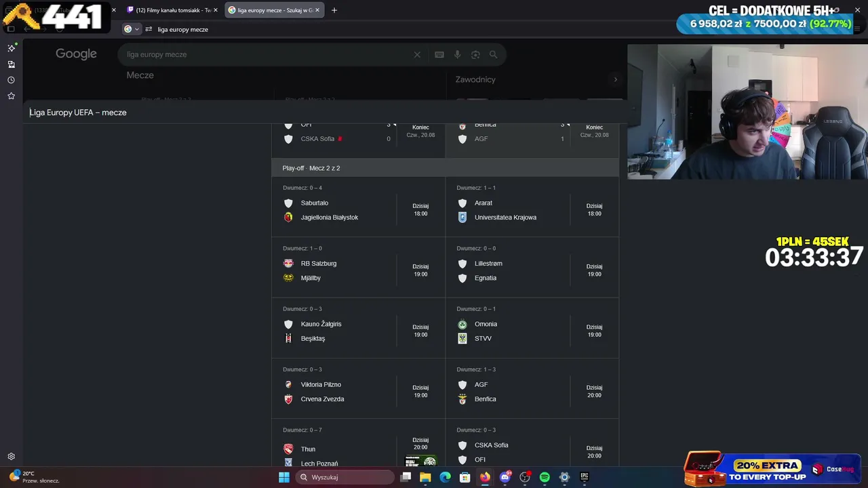Clear the Google search box text
868x488 pixels.
pyautogui.click(x=417, y=55)
